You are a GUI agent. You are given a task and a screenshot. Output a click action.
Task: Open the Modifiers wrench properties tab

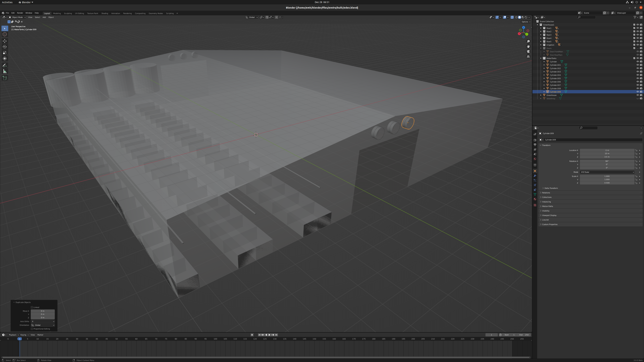click(x=535, y=176)
